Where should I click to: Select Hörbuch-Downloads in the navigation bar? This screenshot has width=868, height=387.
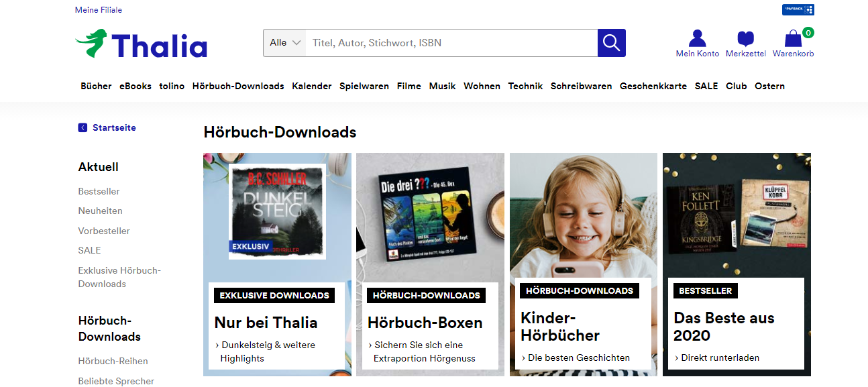pyautogui.click(x=238, y=86)
